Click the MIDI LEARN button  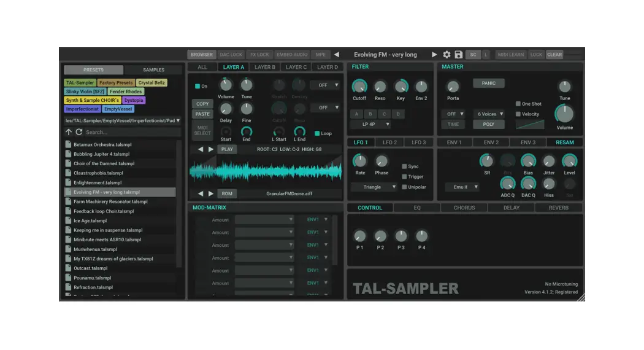click(510, 55)
